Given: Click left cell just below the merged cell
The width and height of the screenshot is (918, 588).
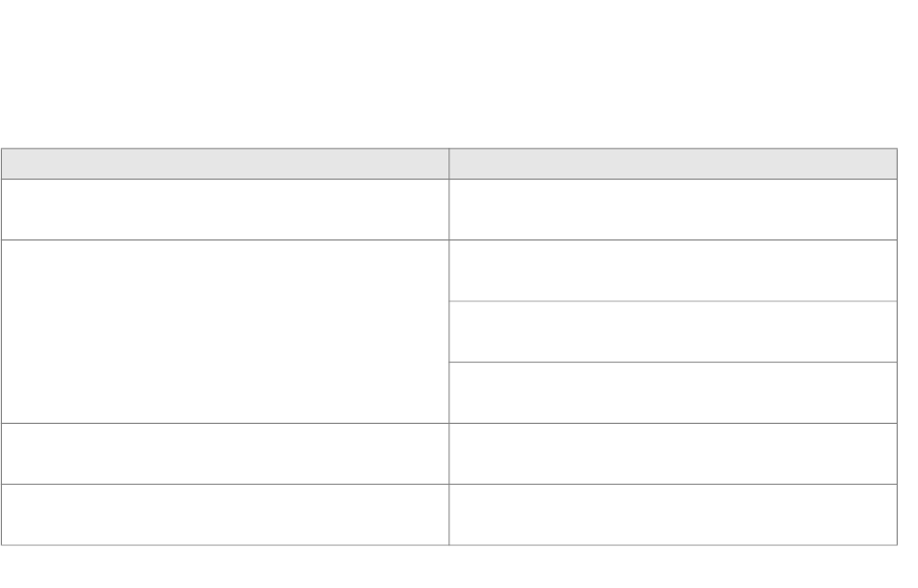Looking at the screenshot, I should (x=225, y=454).
